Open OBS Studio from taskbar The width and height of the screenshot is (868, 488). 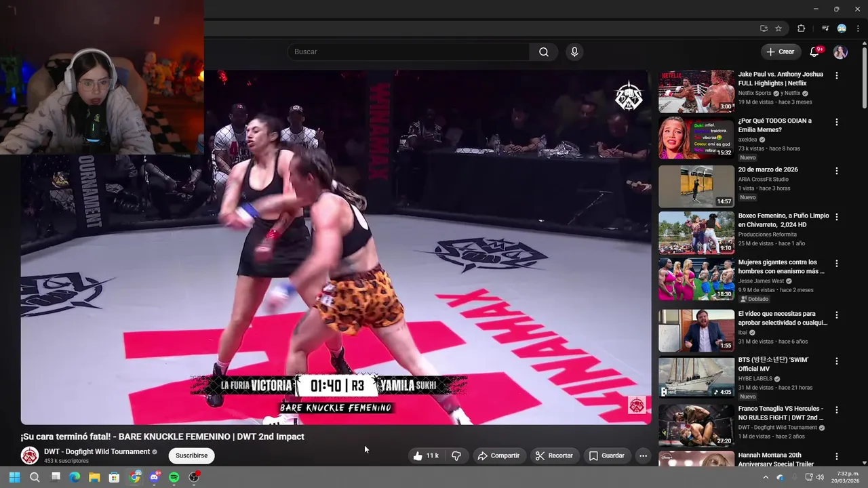pos(195,477)
